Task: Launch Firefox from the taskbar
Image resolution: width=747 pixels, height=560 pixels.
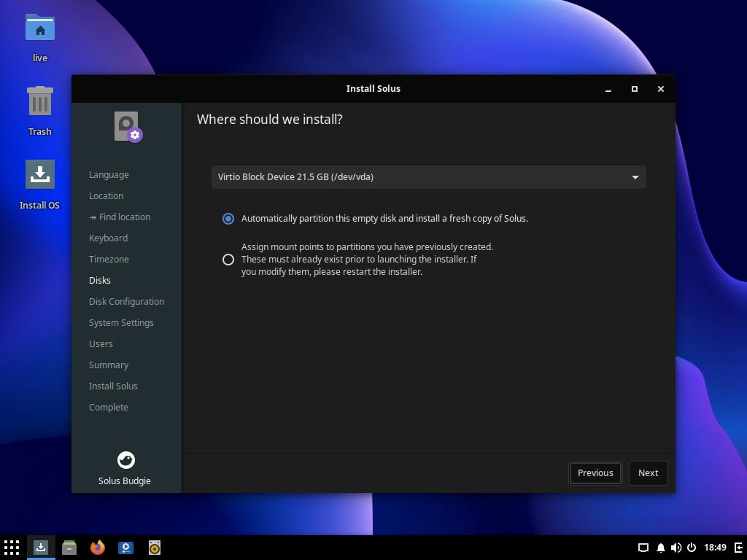Action: tap(98, 548)
